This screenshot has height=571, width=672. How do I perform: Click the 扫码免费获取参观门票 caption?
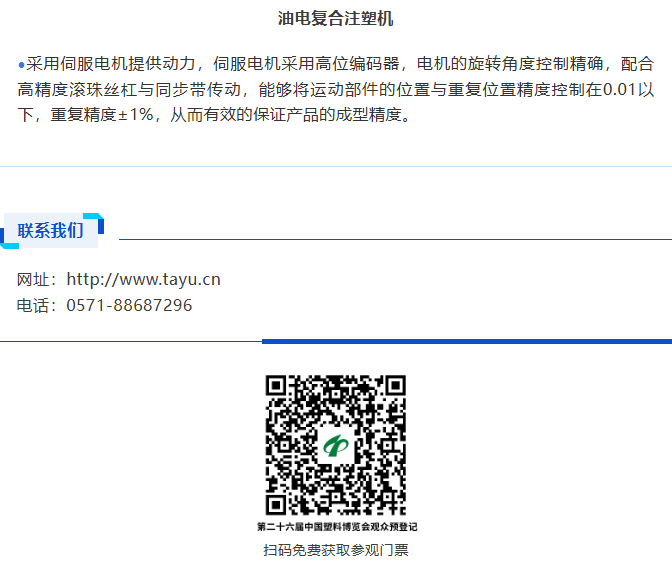pyautogui.click(x=336, y=550)
